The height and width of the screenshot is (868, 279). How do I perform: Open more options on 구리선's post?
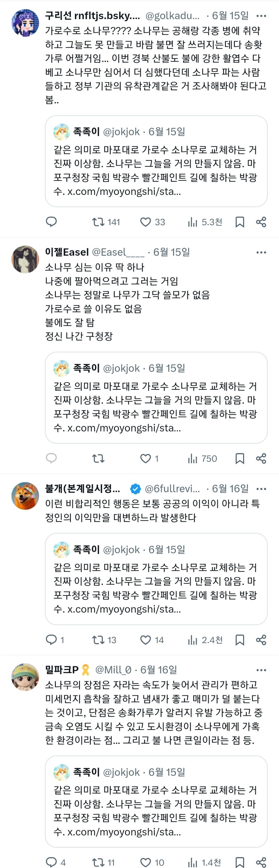(261, 16)
